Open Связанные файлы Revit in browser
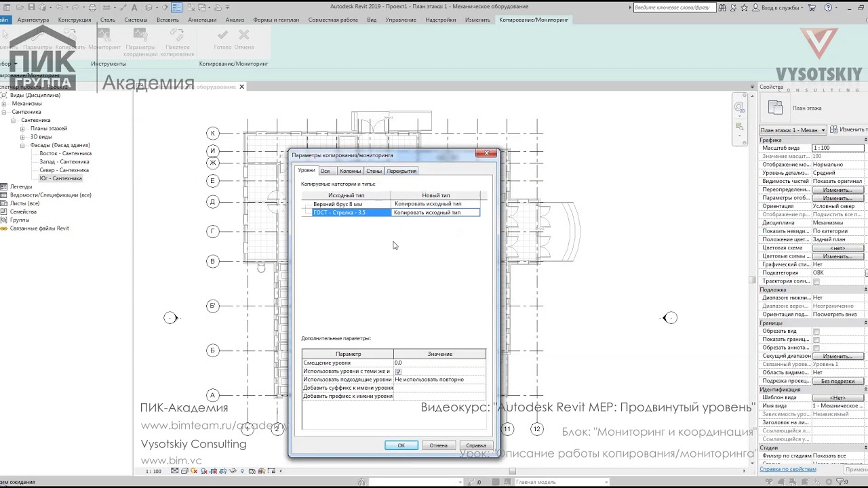This screenshot has height=488, width=868. [x=39, y=228]
